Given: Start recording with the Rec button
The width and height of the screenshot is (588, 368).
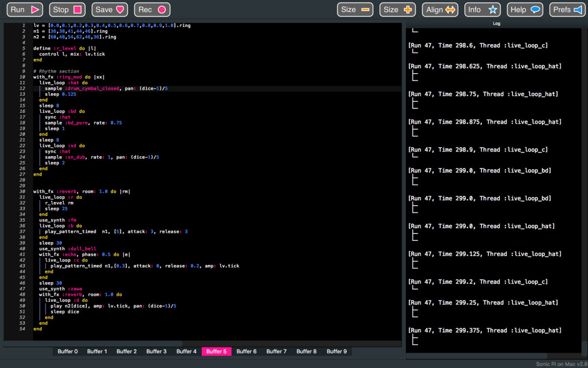Looking at the screenshot, I should 152,10.
